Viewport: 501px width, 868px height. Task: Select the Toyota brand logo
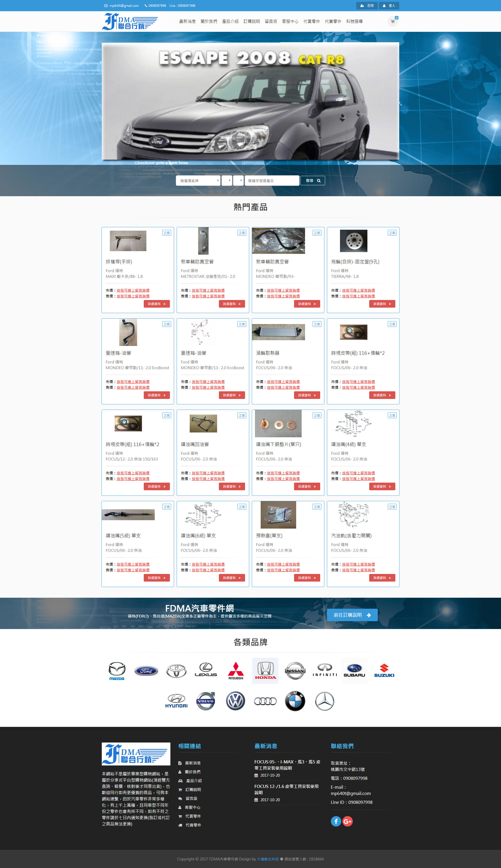click(176, 671)
